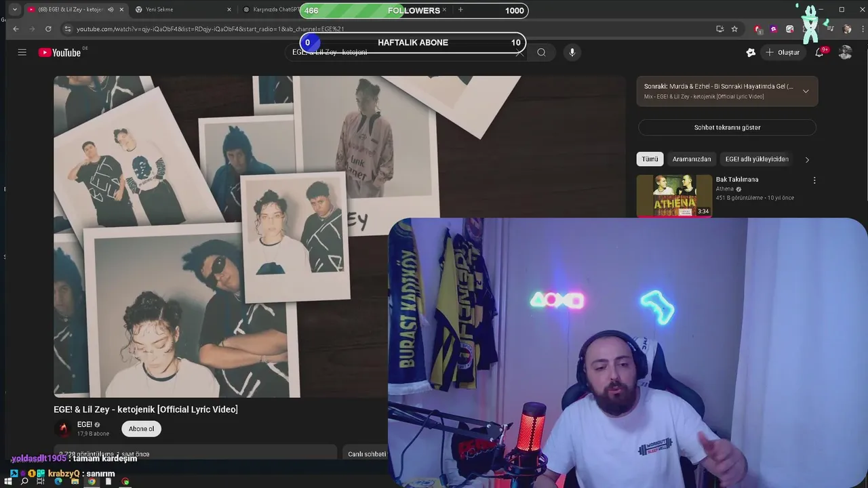Mute tab audio via speaker icon
This screenshot has width=868, height=488.
point(111,9)
